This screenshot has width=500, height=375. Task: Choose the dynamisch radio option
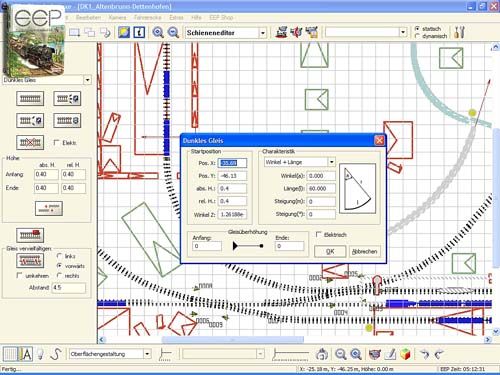417,36
